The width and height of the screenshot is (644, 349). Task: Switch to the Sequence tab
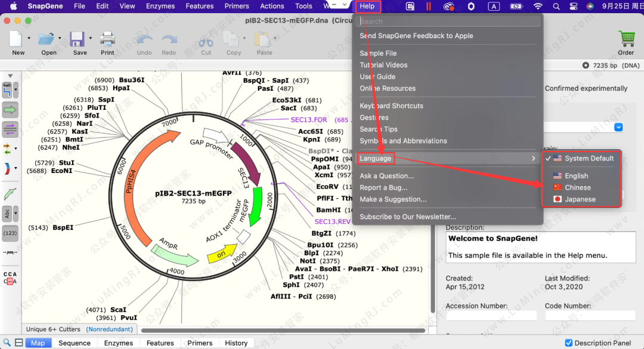[x=75, y=343]
